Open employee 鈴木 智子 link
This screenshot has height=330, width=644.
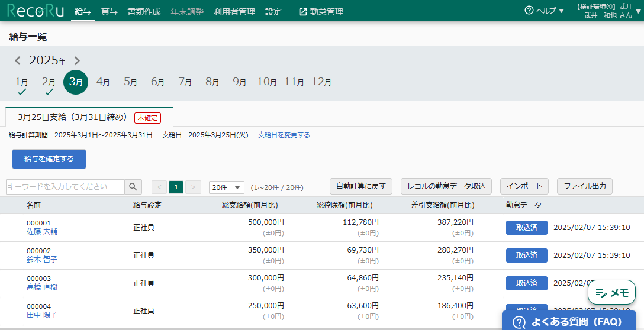42,260
